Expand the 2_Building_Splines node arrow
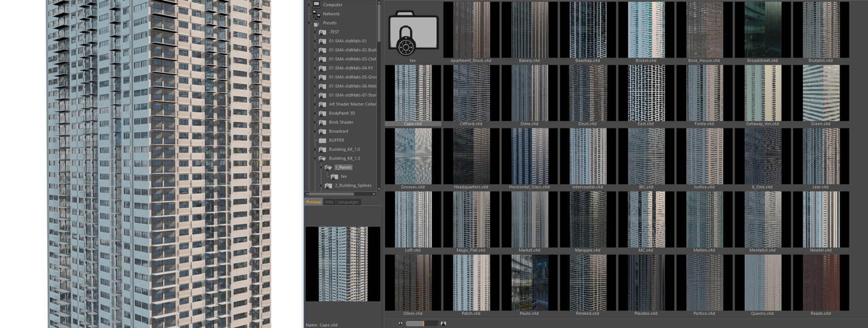The height and width of the screenshot is (328, 868). (x=321, y=186)
